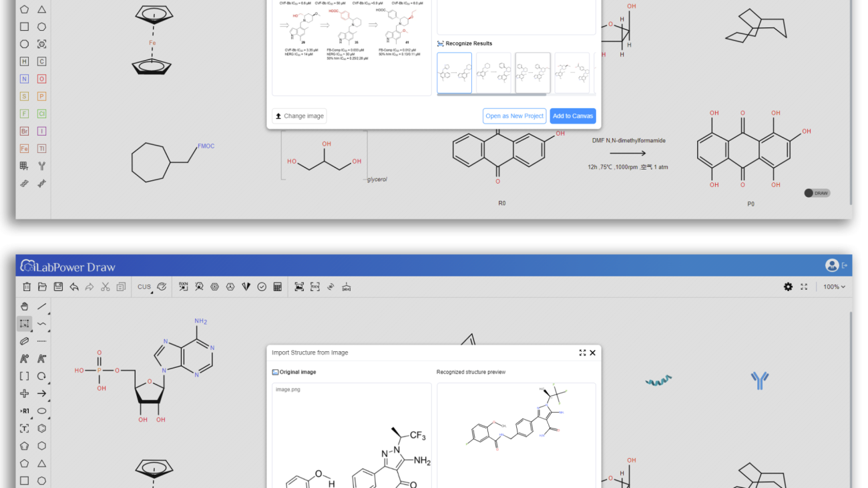
Task: Open the 100% zoom dropdown
Action: tap(834, 286)
